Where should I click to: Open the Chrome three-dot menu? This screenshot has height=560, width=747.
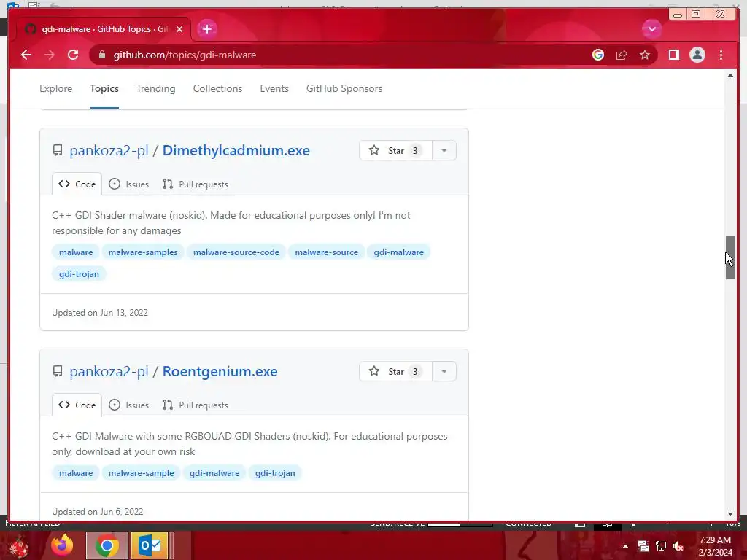click(721, 55)
